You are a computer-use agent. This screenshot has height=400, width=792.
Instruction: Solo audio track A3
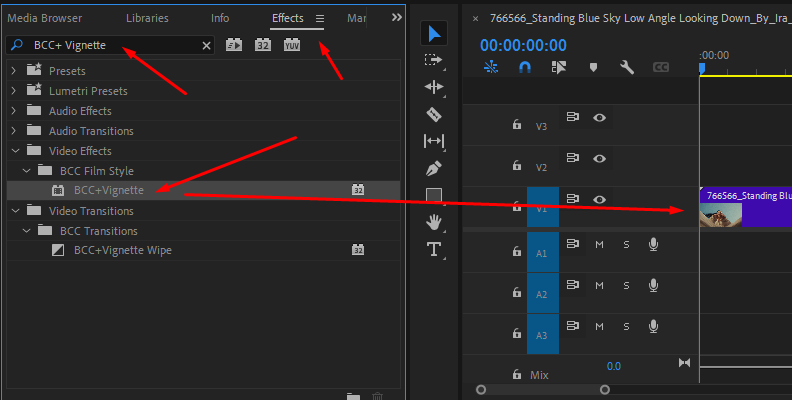[x=626, y=326]
